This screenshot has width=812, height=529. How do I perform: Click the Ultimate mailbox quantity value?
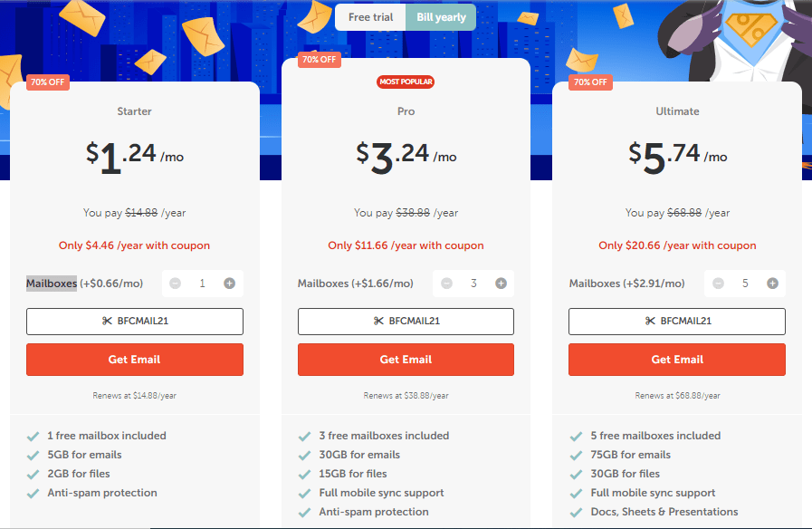click(745, 284)
